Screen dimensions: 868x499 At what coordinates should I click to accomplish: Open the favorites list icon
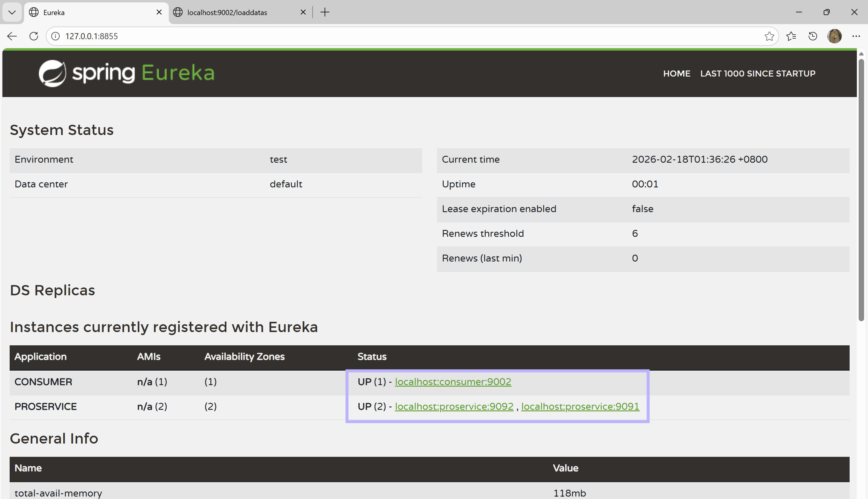[x=791, y=36]
